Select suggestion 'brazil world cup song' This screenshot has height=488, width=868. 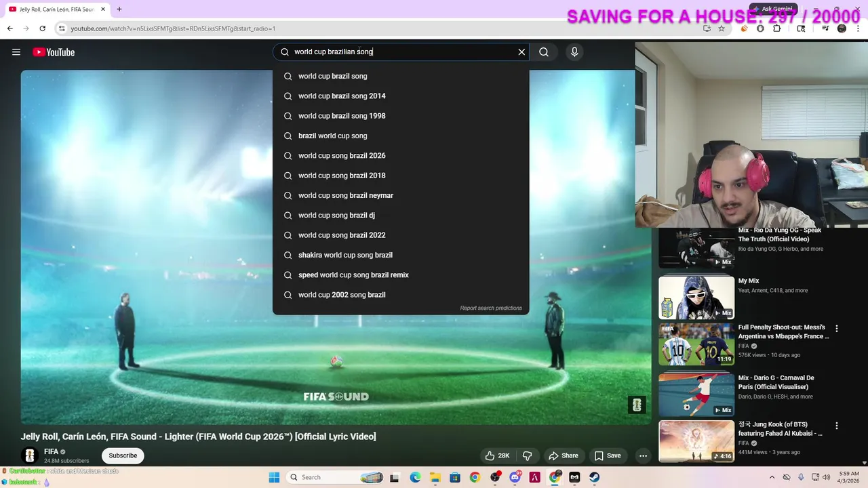click(x=401, y=136)
